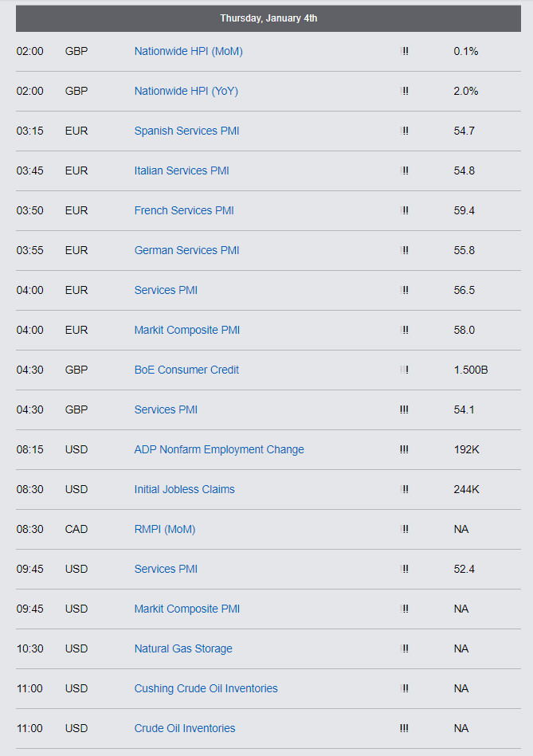Click importance icon for Natural Gas Storage
This screenshot has width=533, height=756.
[405, 648]
